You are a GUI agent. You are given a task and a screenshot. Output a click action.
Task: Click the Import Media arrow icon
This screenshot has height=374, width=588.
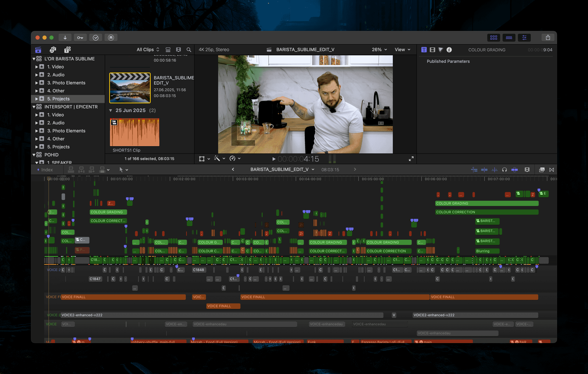tap(65, 38)
